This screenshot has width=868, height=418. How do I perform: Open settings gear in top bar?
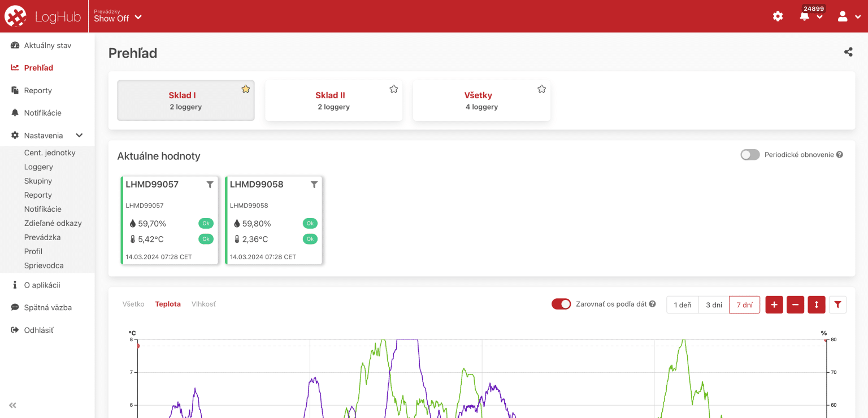point(778,16)
